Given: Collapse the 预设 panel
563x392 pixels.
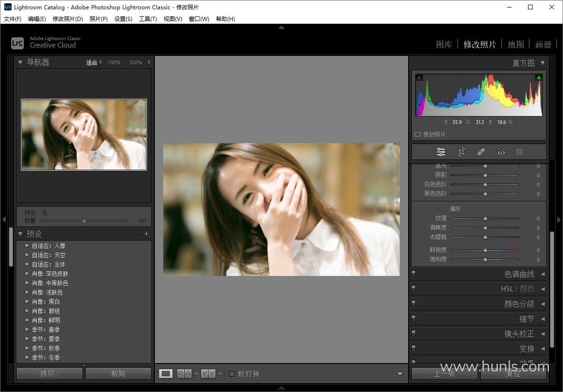Looking at the screenshot, I should click(x=20, y=234).
